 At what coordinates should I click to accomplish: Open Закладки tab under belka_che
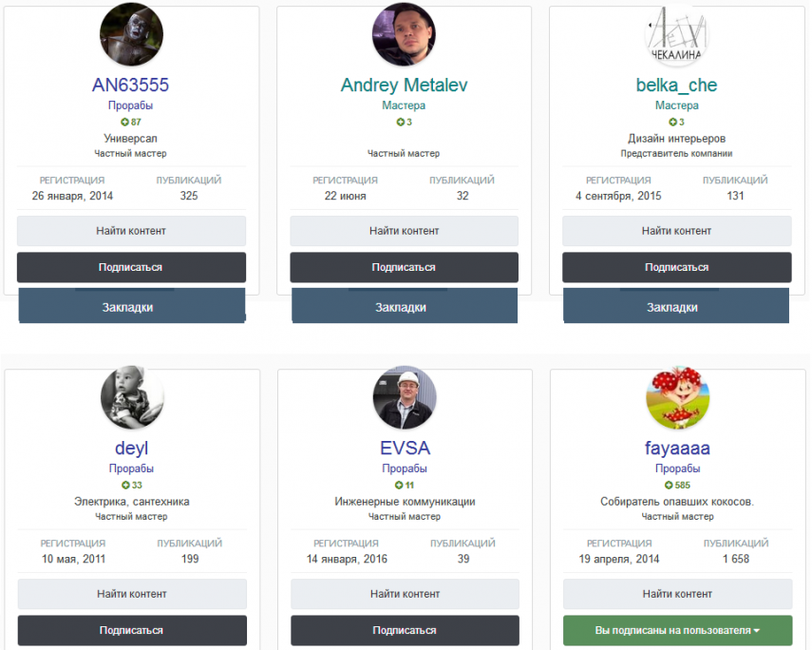[676, 307]
